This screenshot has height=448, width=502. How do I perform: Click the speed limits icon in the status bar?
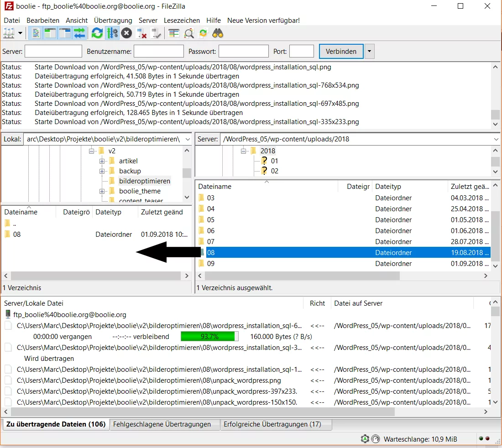tap(375, 439)
